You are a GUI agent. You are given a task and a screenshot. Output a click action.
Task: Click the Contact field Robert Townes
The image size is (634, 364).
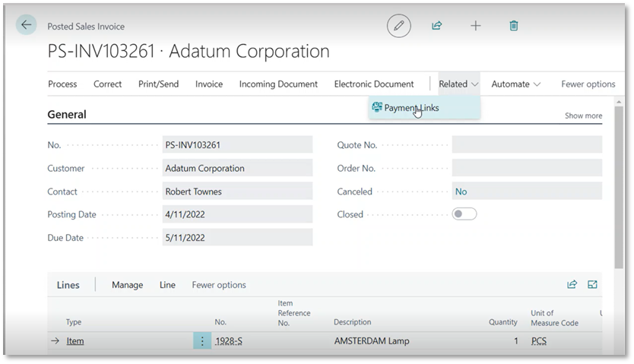[237, 191]
